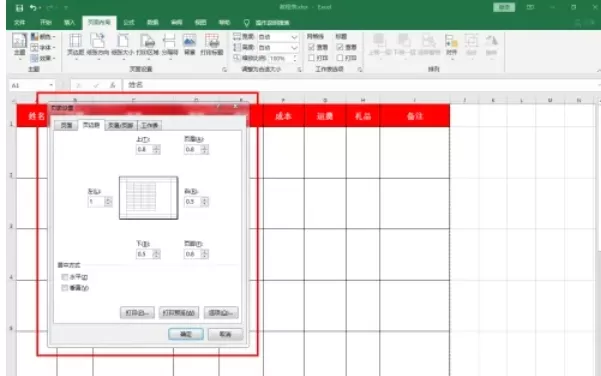
Task: Open the theme Colors (颜色) dropdown
Action: coord(43,37)
